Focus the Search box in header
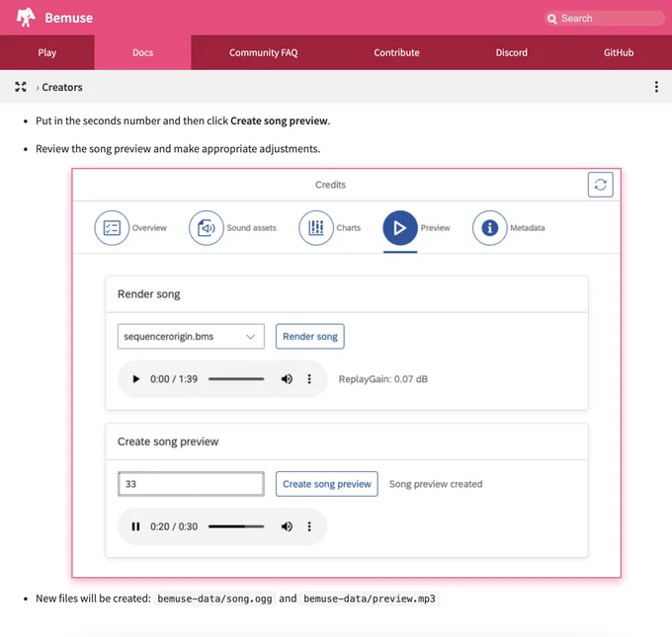This screenshot has width=672, height=637. (604, 19)
